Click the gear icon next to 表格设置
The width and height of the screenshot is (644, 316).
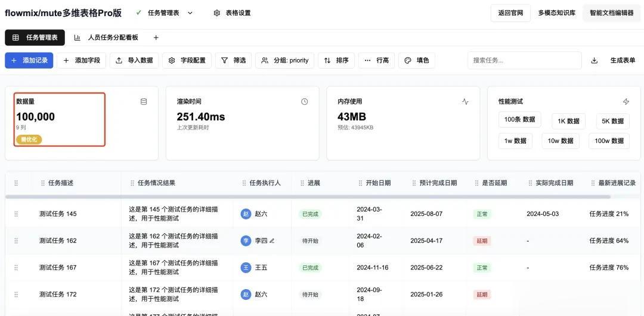click(217, 13)
